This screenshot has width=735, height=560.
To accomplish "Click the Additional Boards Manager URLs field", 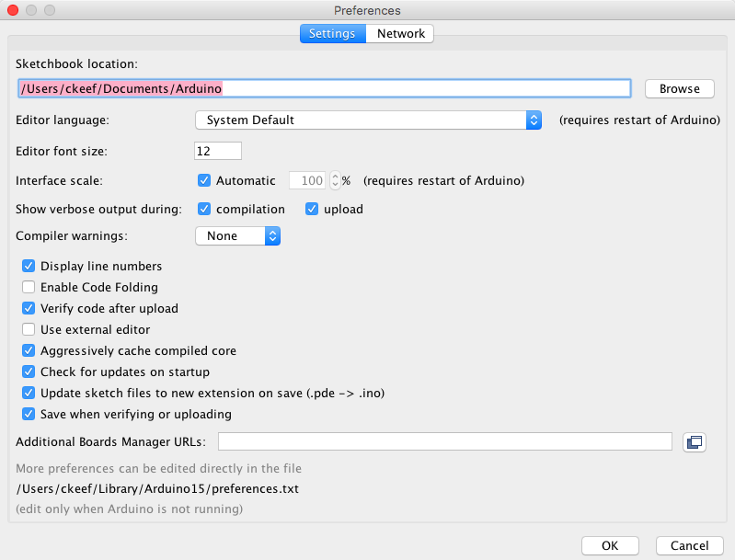I will click(444, 442).
